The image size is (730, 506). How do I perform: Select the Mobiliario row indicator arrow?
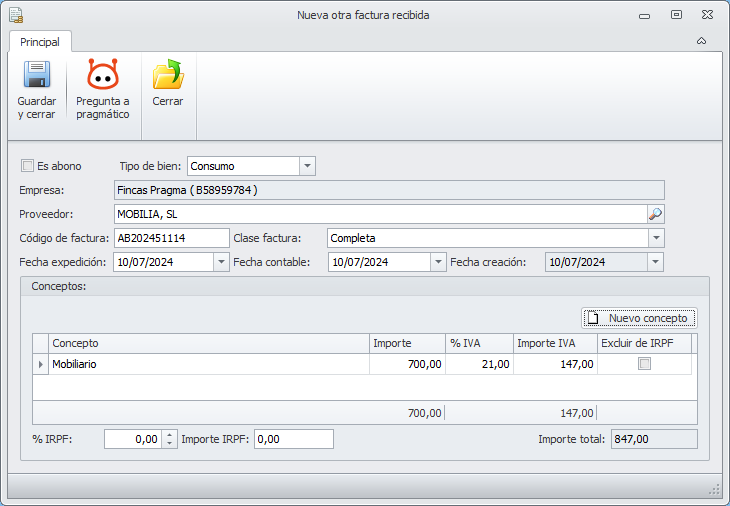41,364
